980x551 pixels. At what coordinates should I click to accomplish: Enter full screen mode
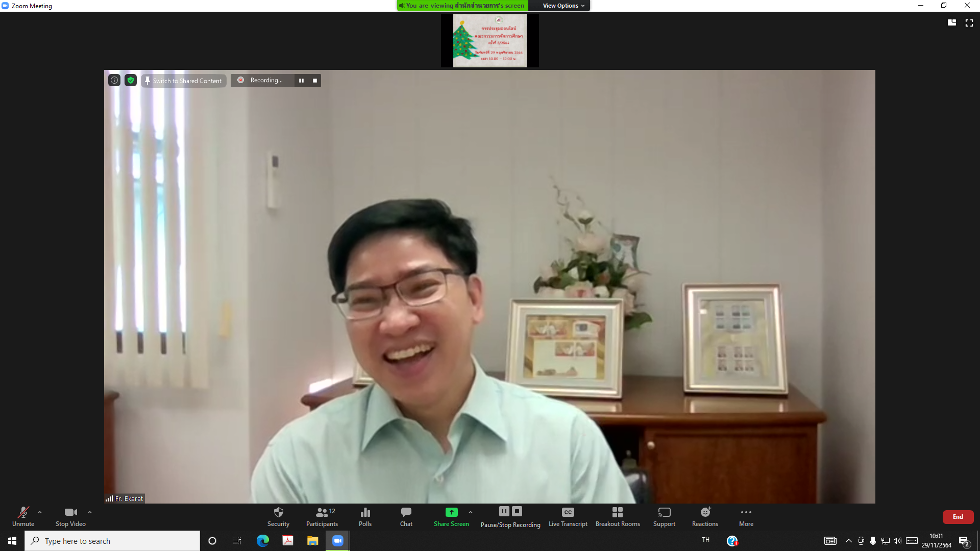[x=969, y=22]
